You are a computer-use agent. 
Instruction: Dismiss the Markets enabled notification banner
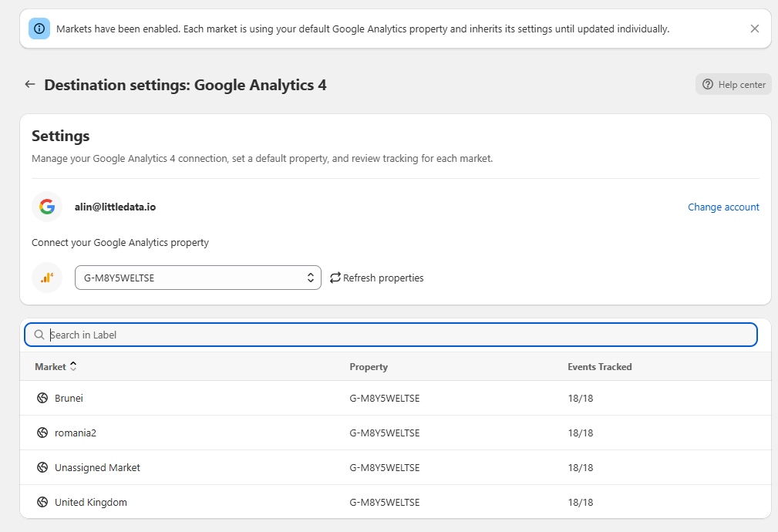click(x=754, y=29)
